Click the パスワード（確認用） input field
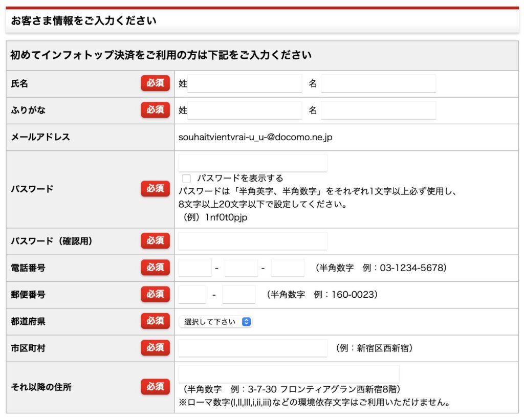 tap(253, 241)
